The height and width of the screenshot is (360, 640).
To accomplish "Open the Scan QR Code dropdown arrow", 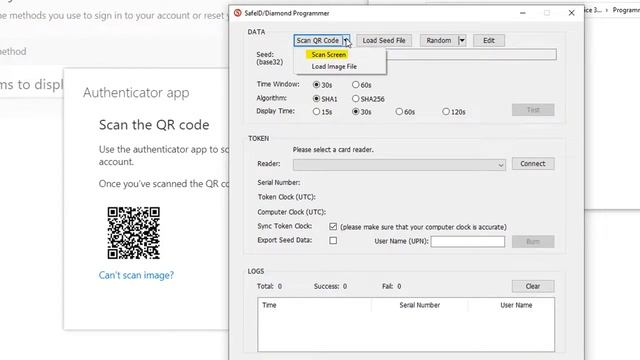I will [346, 40].
